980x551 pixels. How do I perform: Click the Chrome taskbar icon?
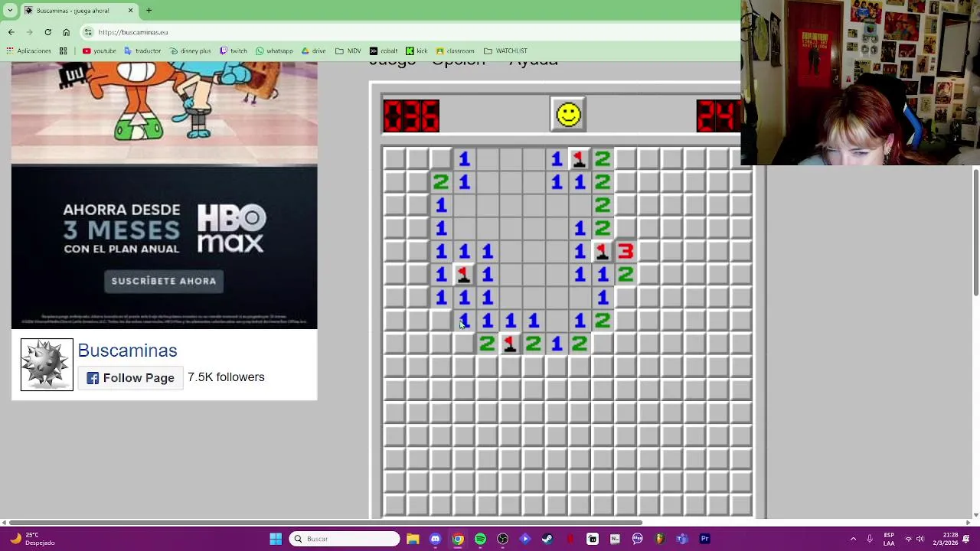pos(457,539)
